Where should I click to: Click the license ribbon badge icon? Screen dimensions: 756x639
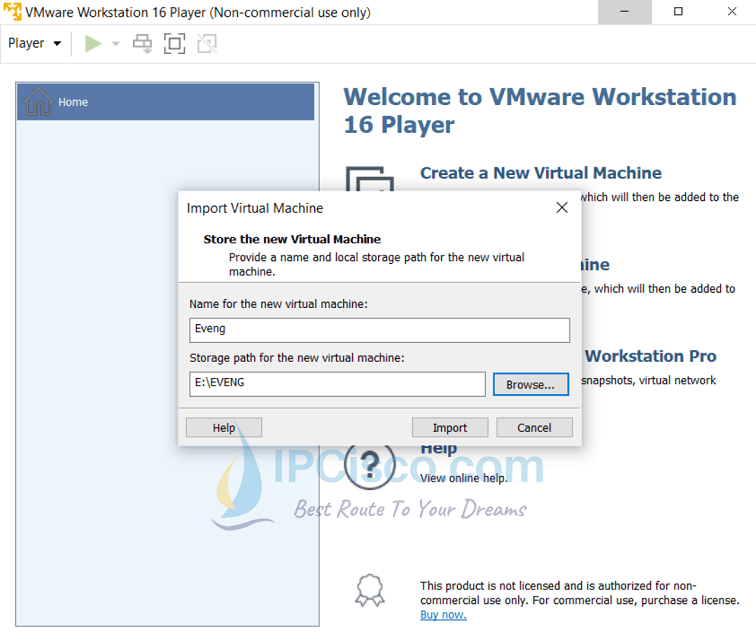[370, 589]
